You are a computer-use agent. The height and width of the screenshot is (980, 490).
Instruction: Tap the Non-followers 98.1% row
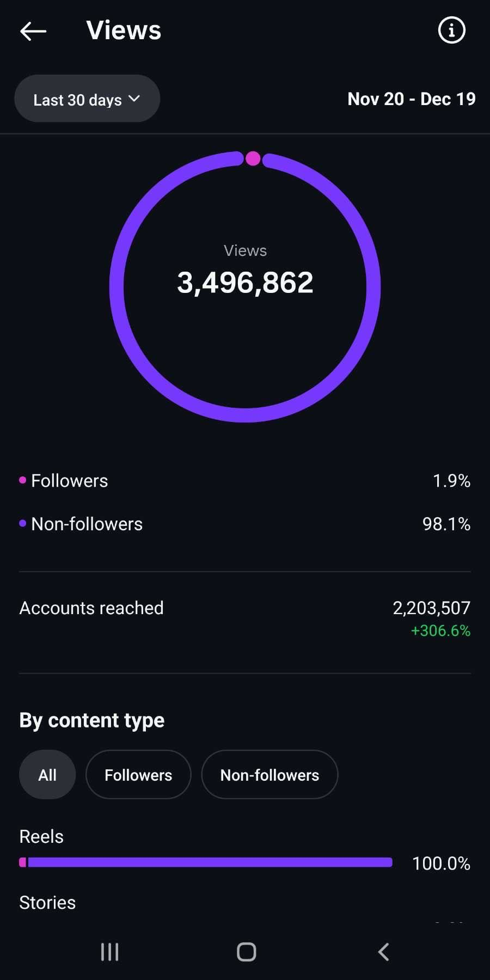[x=245, y=524]
